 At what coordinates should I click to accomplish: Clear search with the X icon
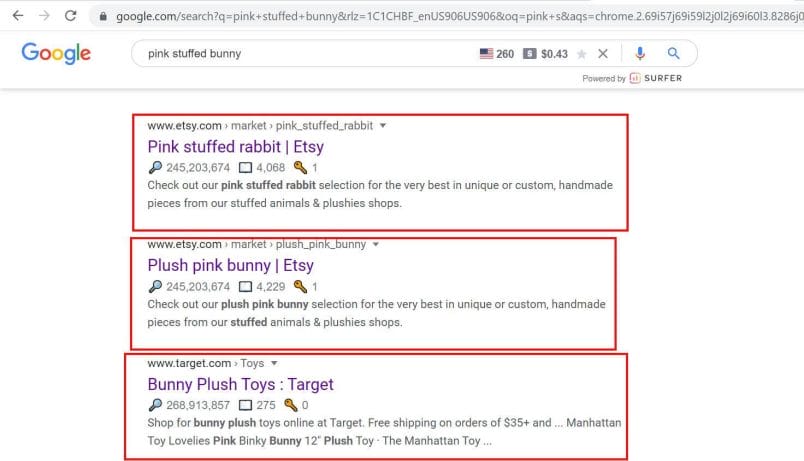[603, 53]
